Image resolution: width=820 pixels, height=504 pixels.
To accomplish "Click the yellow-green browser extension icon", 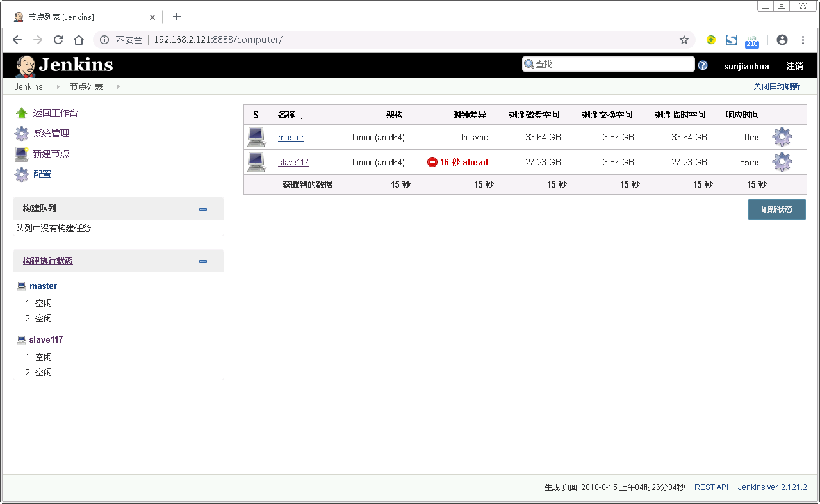I will pyautogui.click(x=710, y=40).
